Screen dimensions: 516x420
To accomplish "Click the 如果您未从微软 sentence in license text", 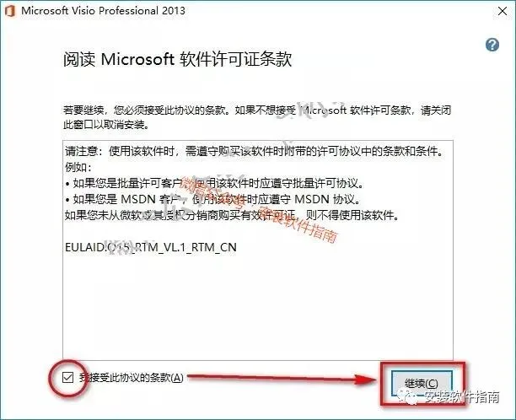I will point(232,215).
